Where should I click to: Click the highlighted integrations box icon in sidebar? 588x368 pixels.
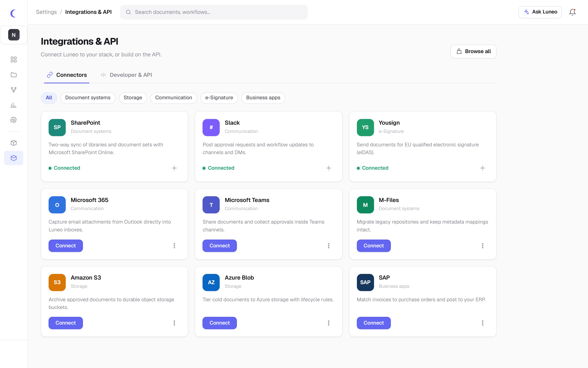pos(14,158)
